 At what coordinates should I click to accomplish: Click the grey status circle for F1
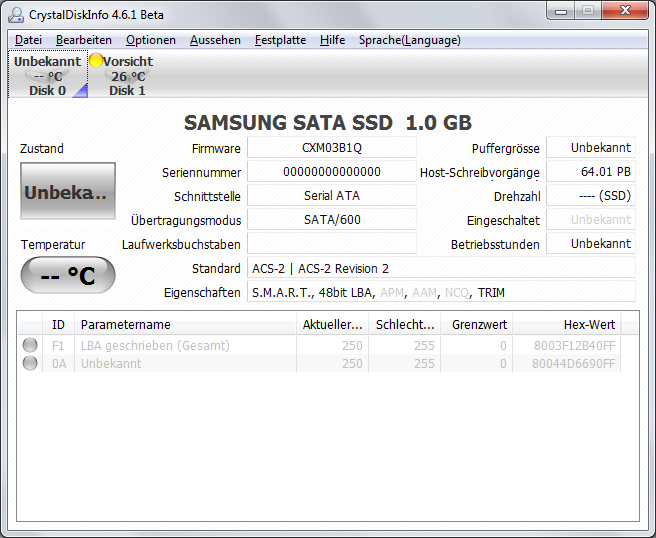30,345
